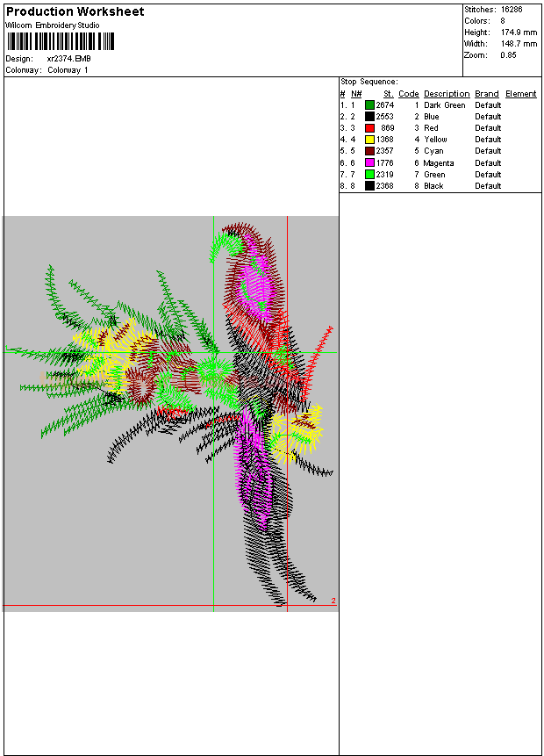
Task: Click the 'Code' column header
Action: click(x=409, y=94)
